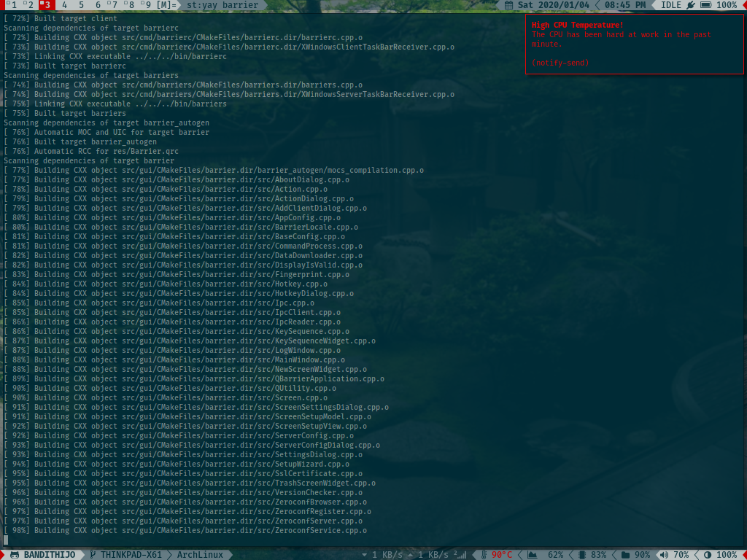747x560 pixels.
Task: Go to workspace tag 5
Action: click(x=82, y=5)
